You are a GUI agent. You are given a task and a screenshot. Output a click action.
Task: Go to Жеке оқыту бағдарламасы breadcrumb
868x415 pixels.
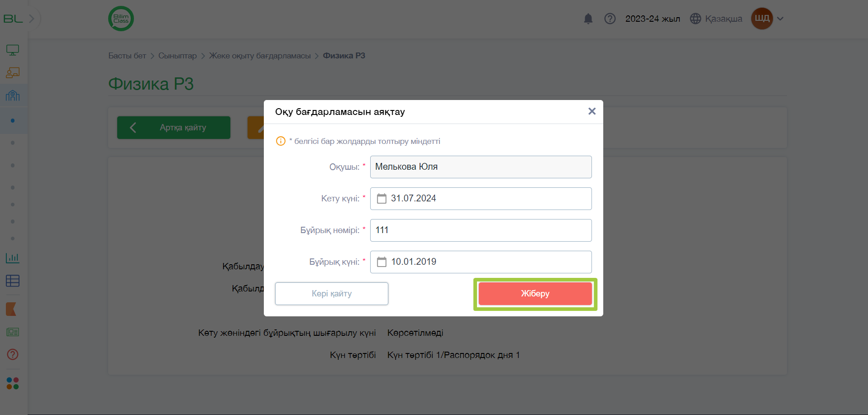click(x=260, y=56)
